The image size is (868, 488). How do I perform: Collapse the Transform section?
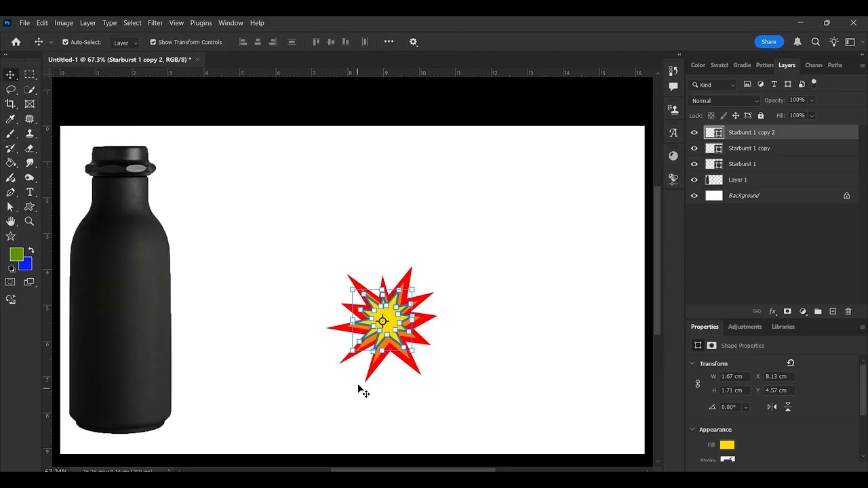tap(692, 363)
